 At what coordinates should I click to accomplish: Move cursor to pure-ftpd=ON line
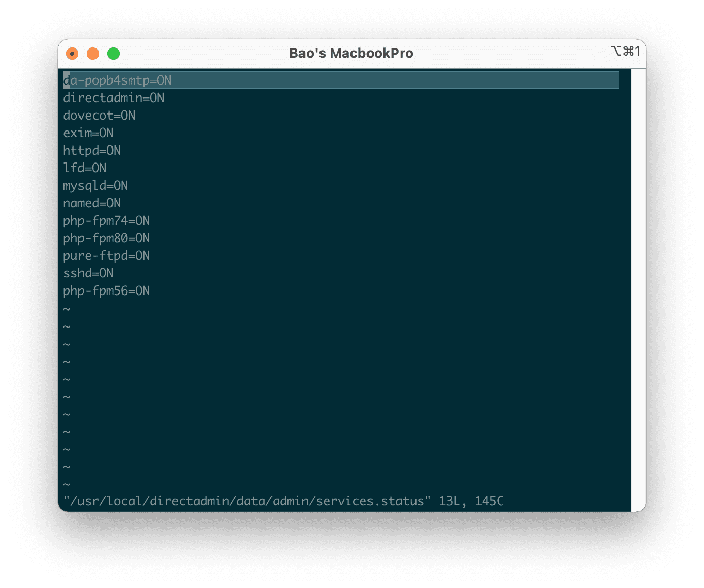106,256
